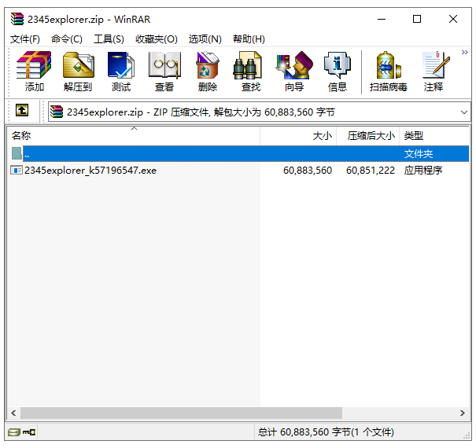This screenshot has height=448, width=476.
Task: Open the 查看 (View) tool
Action: click(164, 72)
